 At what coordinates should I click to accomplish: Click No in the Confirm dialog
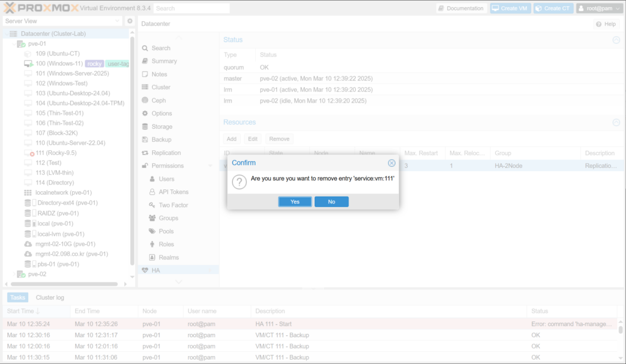pyautogui.click(x=331, y=202)
